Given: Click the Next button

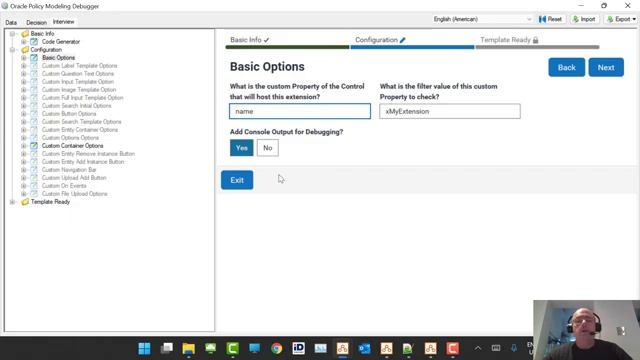Looking at the screenshot, I should [606, 67].
